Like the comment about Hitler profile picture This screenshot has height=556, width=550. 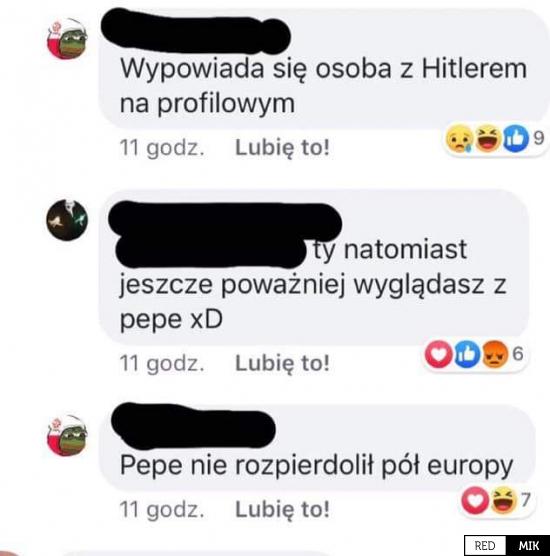[x=282, y=148]
